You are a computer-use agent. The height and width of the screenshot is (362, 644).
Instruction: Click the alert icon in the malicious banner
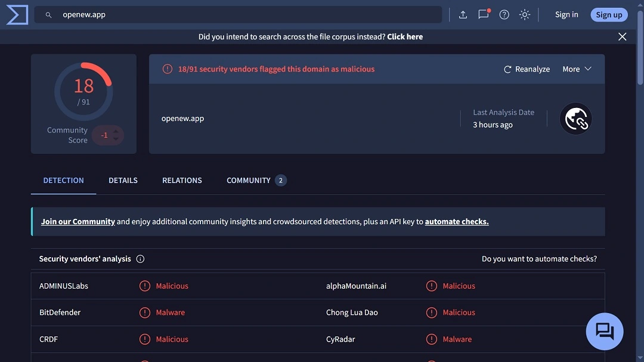click(167, 69)
